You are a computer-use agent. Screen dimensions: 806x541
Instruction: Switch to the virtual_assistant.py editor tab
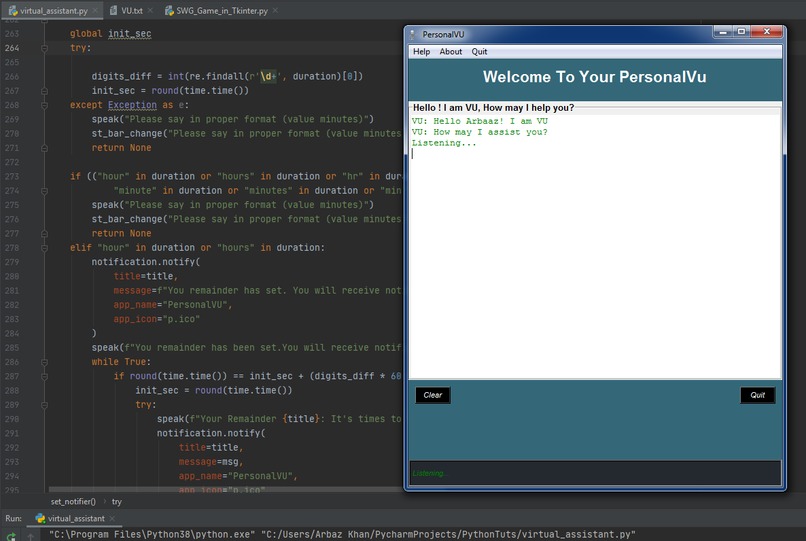(x=53, y=10)
